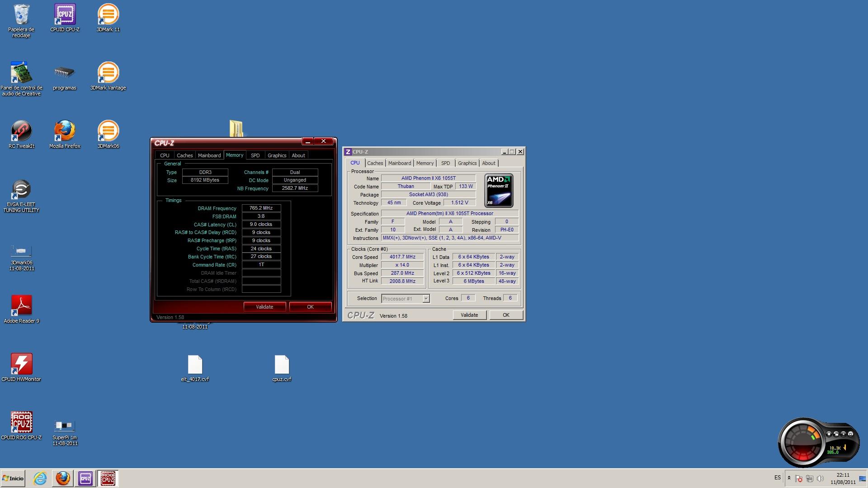Switch to the purple CPU-Z taskbar button
This screenshot has height=488, width=868.
click(85, 478)
